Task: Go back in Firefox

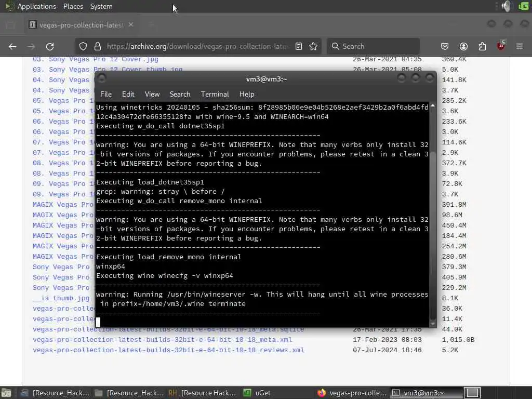Action: (12, 46)
